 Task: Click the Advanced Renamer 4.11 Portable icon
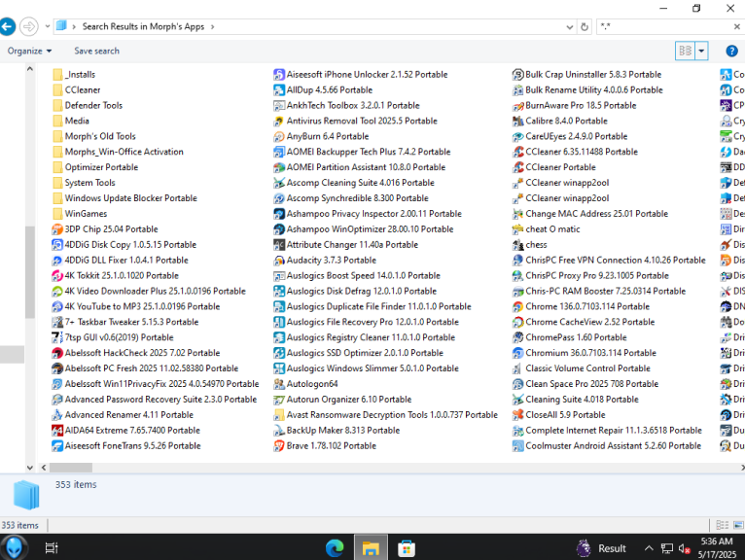pos(57,415)
